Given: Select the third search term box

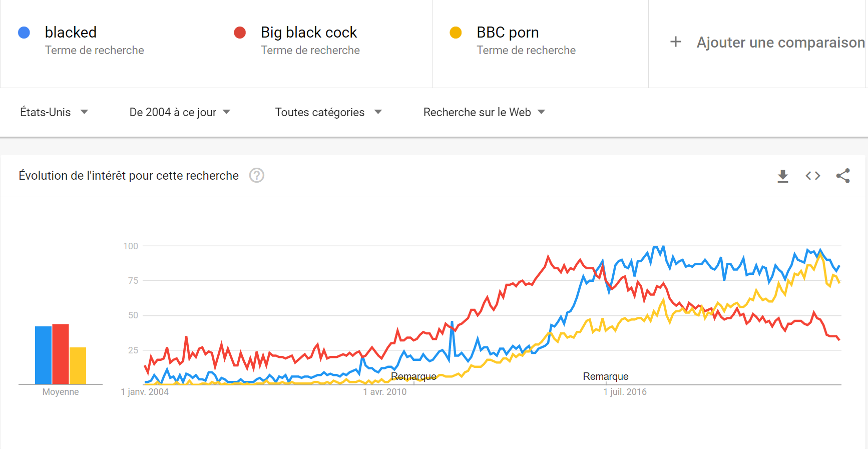Looking at the screenshot, I should pyautogui.click(x=540, y=43).
